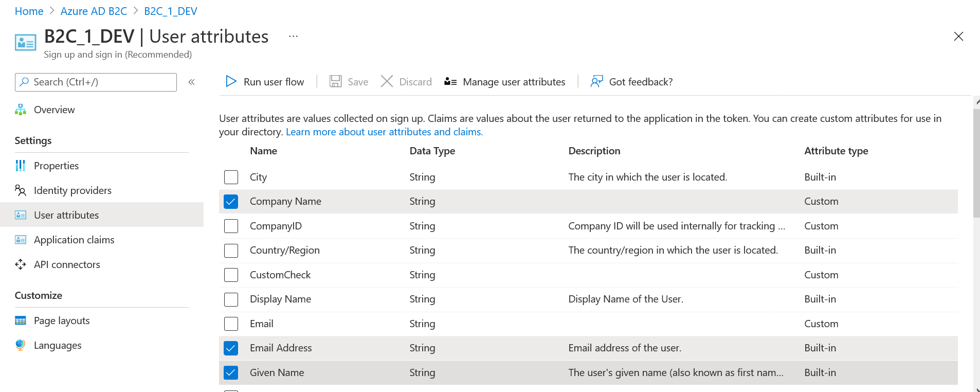The image size is (980, 392).
Task: Go to Azure AD B2C breadcrumb
Action: (94, 11)
